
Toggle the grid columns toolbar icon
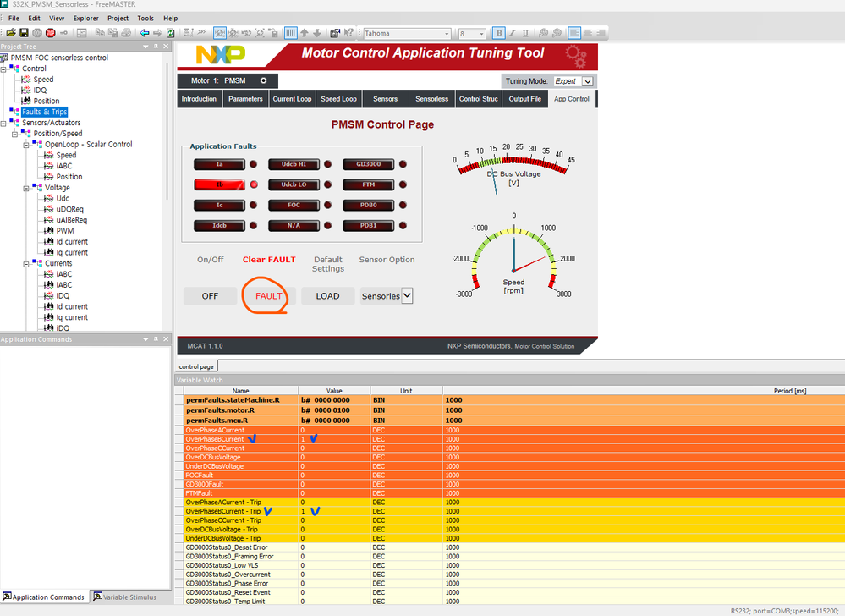[290, 33]
